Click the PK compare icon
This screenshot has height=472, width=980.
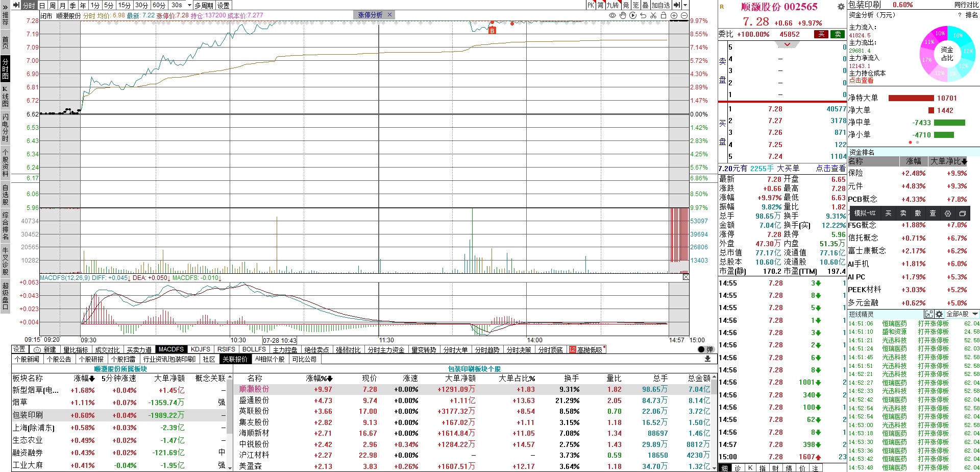point(591,5)
